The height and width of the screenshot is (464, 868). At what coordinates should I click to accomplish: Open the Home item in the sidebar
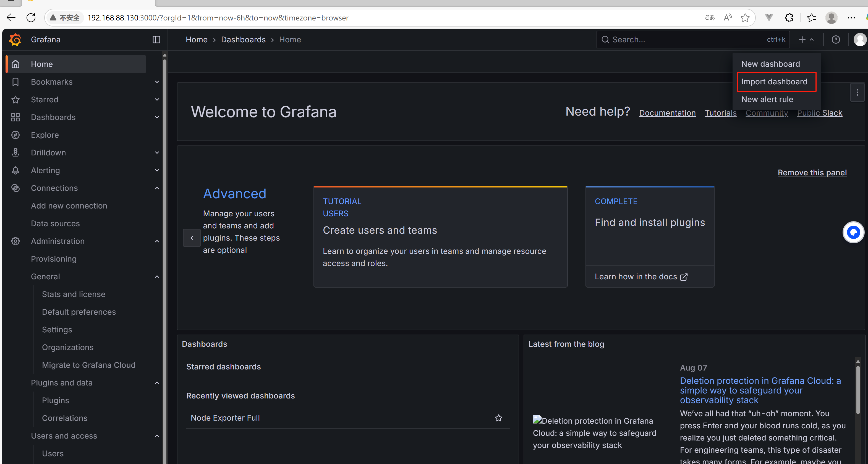click(76, 64)
